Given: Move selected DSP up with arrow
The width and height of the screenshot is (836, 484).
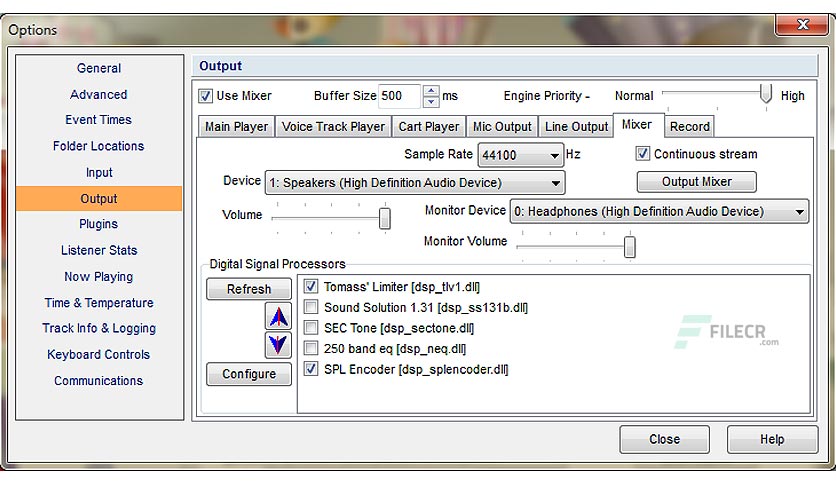Looking at the screenshot, I should (x=278, y=317).
